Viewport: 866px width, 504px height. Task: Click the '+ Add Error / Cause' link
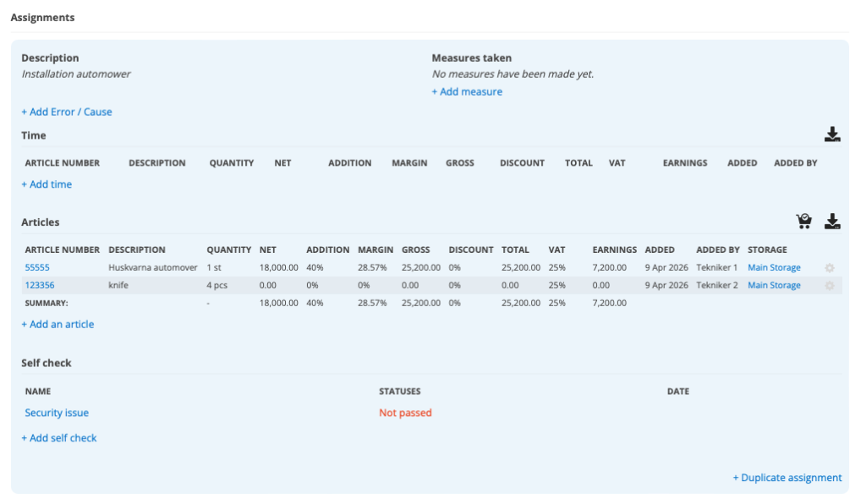pos(67,112)
